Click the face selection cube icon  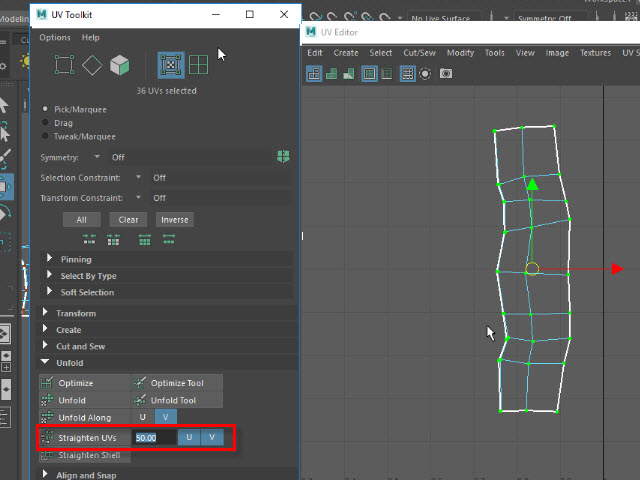pos(120,65)
